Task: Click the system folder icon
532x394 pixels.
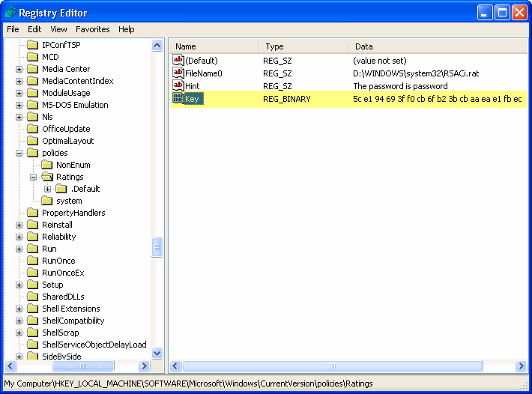Action: click(46, 201)
